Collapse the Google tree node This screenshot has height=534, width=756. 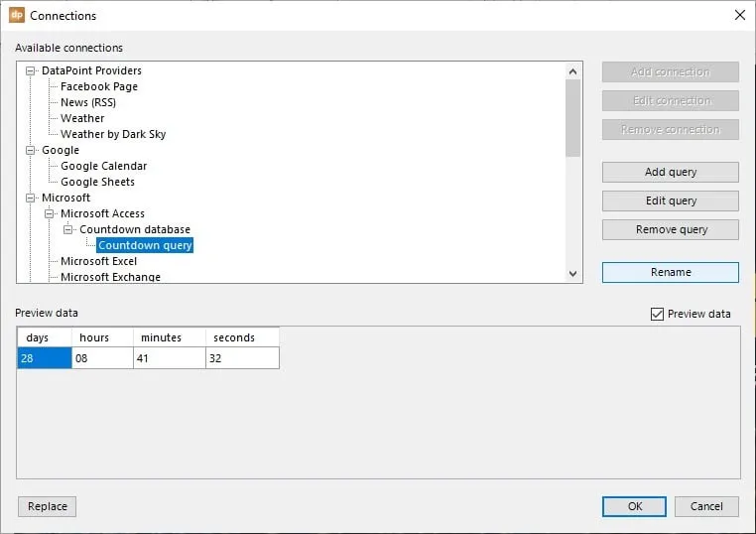click(31, 151)
